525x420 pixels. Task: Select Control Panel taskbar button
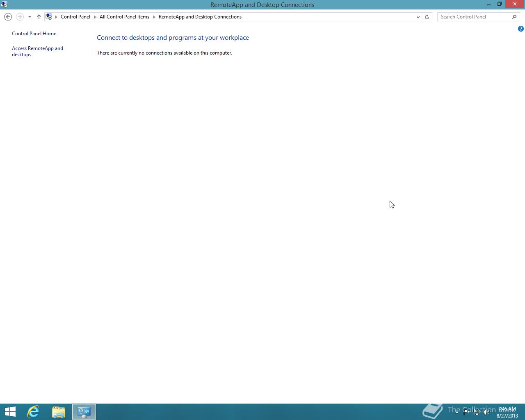click(x=84, y=412)
